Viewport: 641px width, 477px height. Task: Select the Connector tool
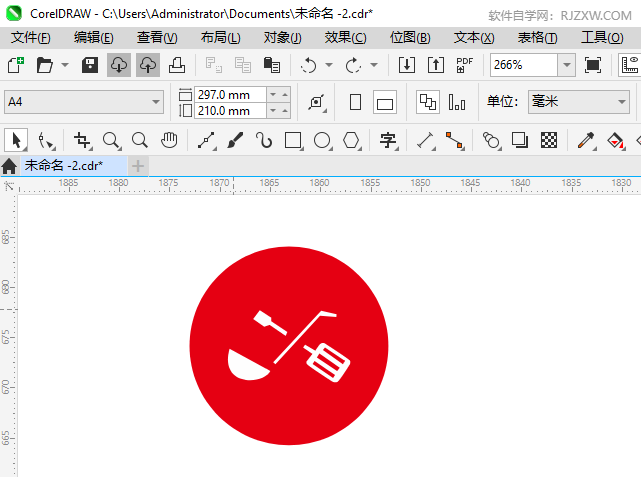tap(455, 141)
